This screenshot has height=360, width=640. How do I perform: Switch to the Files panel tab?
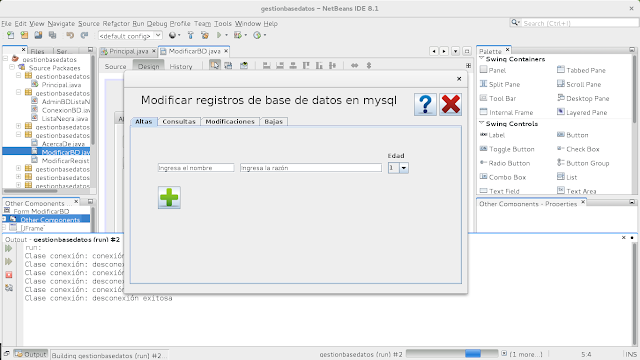[x=37, y=51]
